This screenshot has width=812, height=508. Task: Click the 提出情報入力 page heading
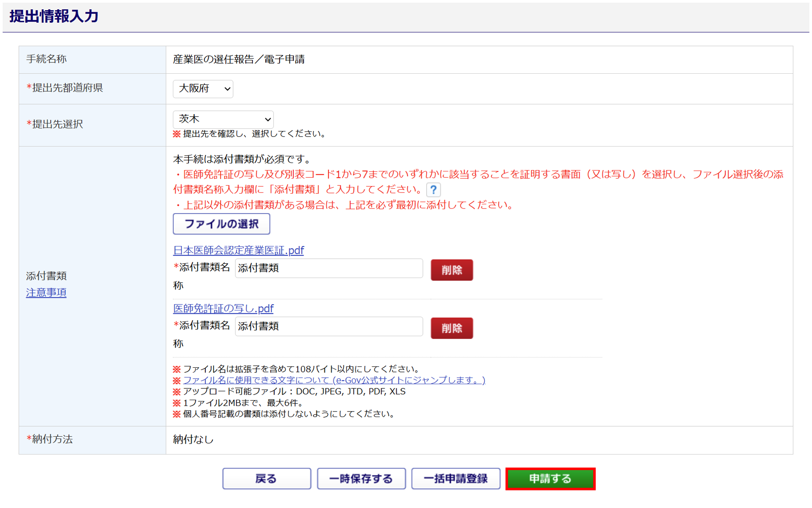(x=54, y=16)
